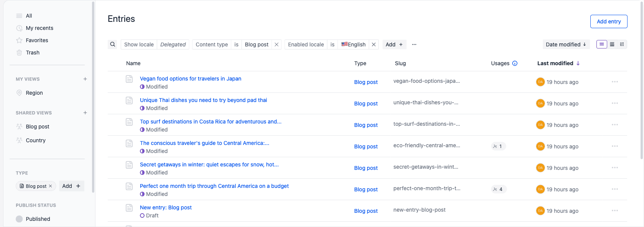644x227 pixels.
Task: Click author avatar on Secret getaways row
Action: pyautogui.click(x=540, y=168)
